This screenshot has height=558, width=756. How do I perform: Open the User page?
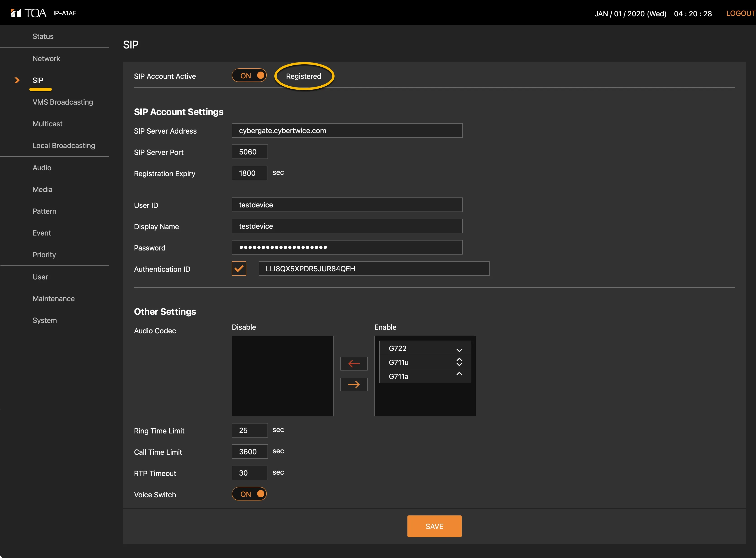pos(40,277)
